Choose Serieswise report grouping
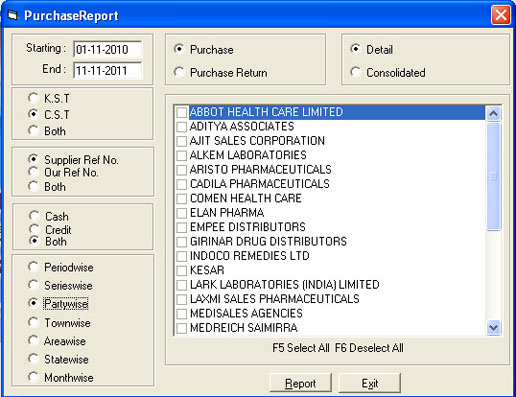Viewport: 516px width, 397px height. click(33, 285)
